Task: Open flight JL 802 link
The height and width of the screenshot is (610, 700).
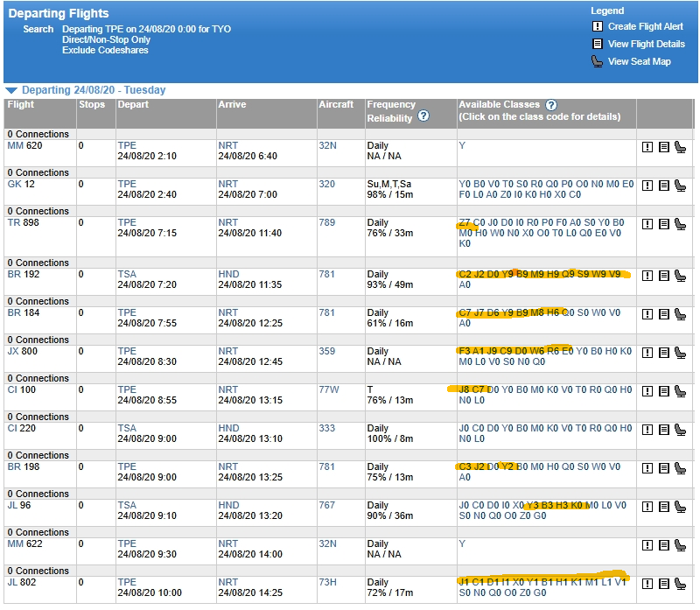Action: pos(21,582)
